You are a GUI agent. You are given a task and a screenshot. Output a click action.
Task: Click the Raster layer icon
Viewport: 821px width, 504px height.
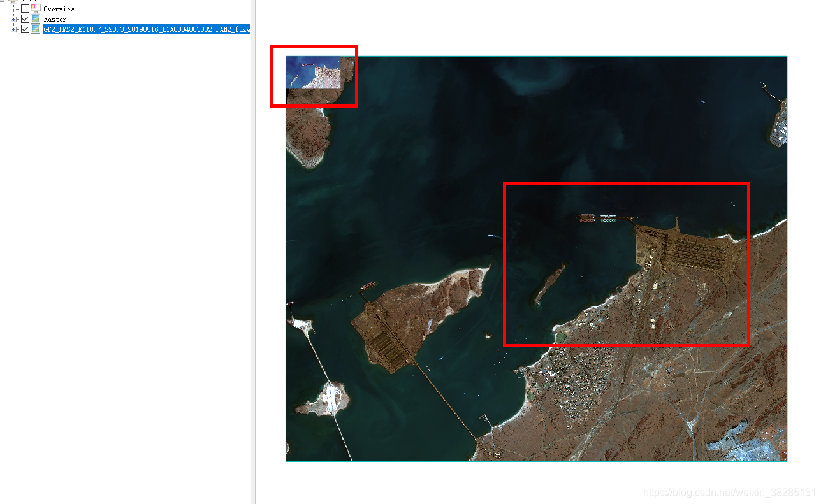point(35,19)
